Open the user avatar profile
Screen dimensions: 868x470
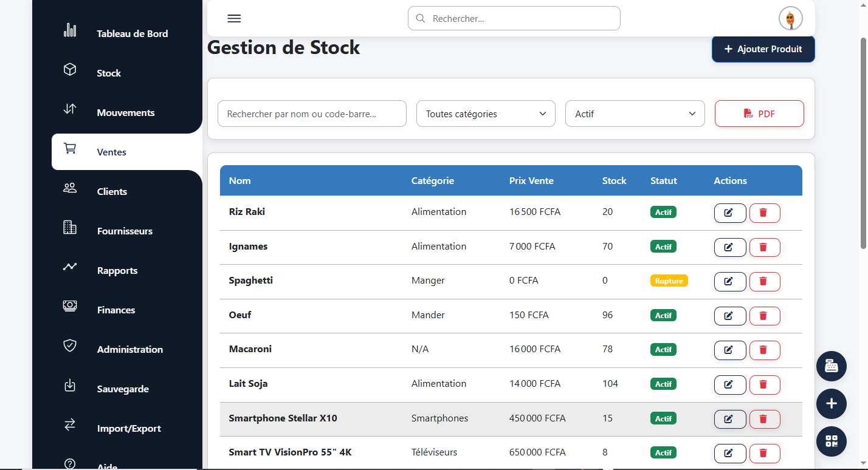(x=790, y=19)
